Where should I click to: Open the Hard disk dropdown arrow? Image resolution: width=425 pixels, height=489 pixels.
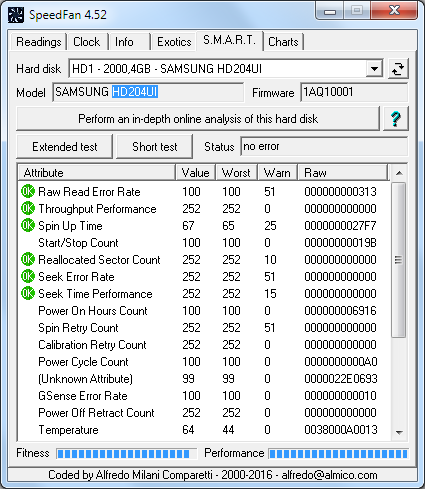click(374, 69)
